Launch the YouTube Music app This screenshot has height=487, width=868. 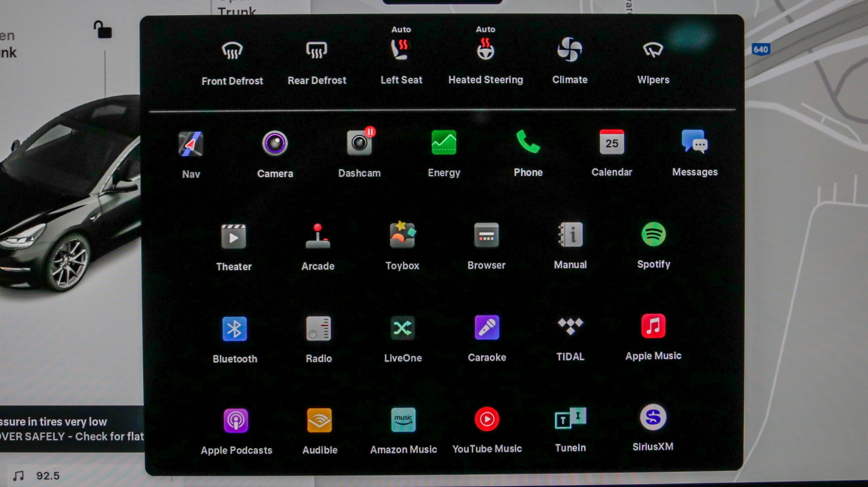[x=487, y=420]
